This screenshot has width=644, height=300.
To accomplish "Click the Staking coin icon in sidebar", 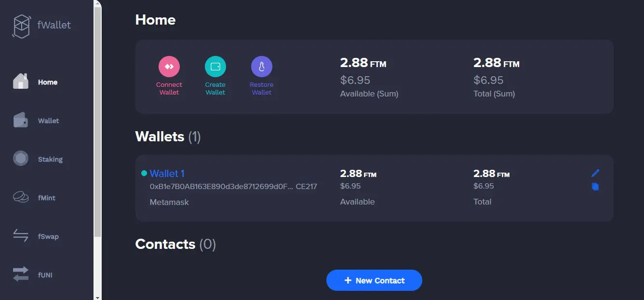I will click(x=20, y=158).
